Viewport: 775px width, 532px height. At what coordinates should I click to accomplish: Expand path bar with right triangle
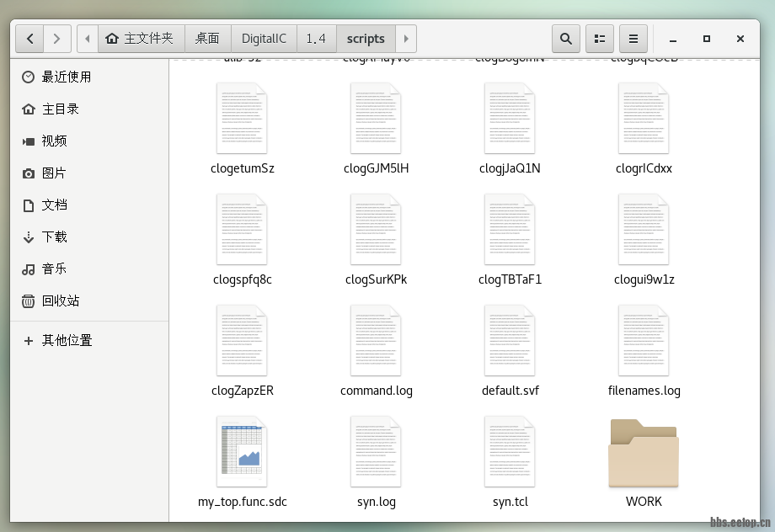click(406, 39)
